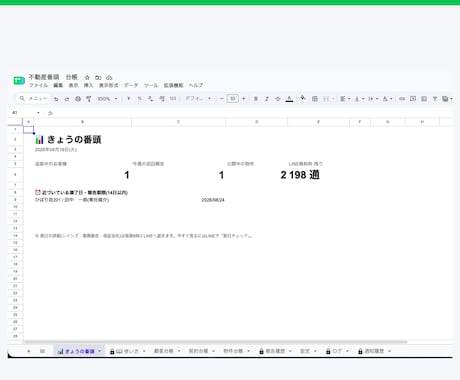The height and width of the screenshot is (380, 460).
Task: Open the 設定 tab's dropdown arrow
Action: pos(315,351)
